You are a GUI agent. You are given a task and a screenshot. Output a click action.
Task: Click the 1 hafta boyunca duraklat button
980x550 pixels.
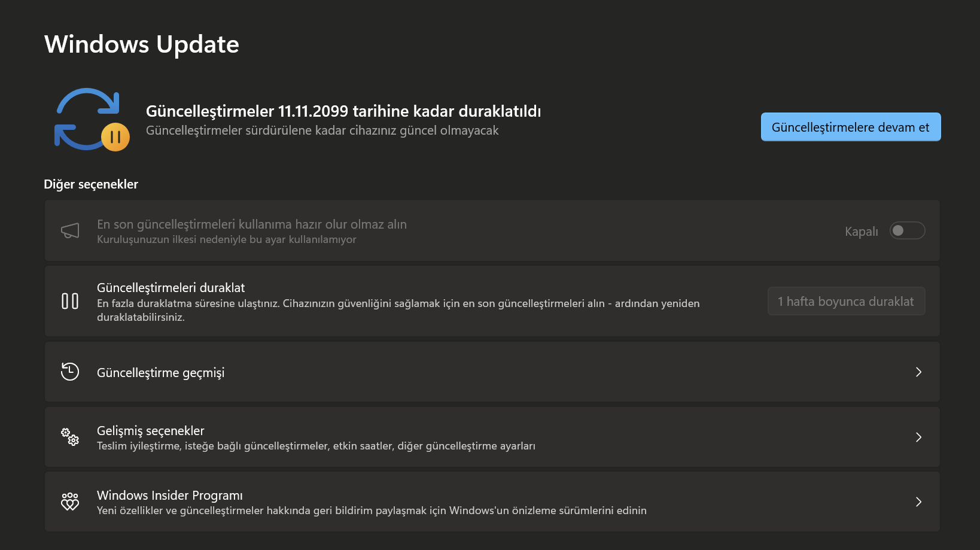click(x=846, y=301)
